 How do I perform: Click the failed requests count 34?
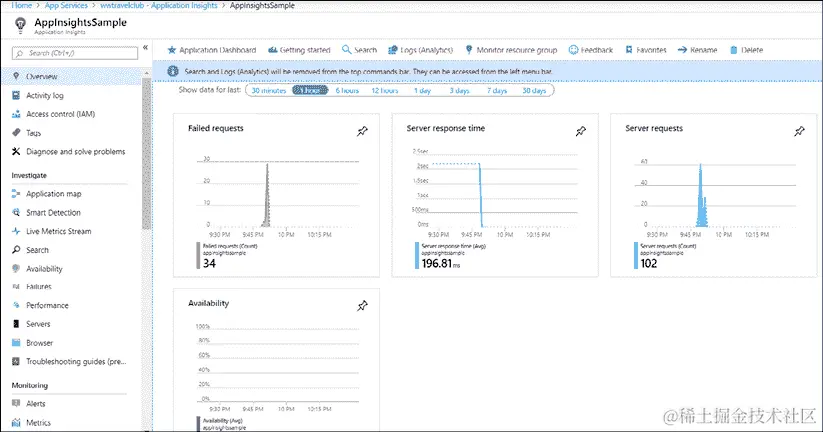click(209, 264)
